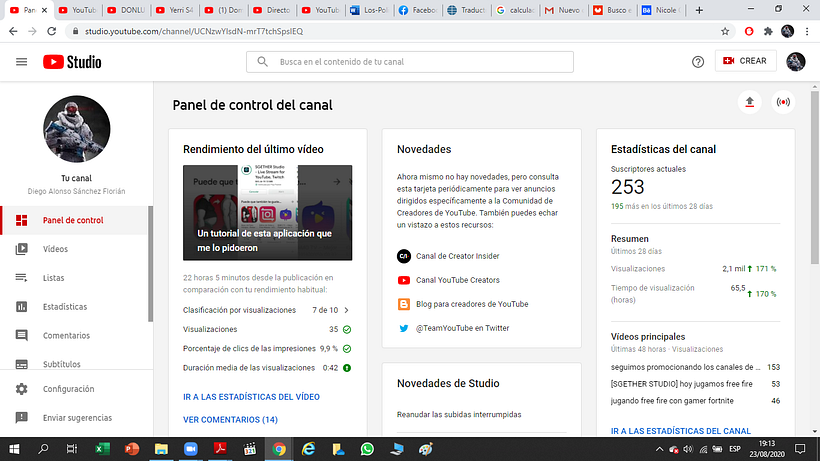Click the subscribers count 253
The width and height of the screenshot is (820, 461).
click(628, 187)
